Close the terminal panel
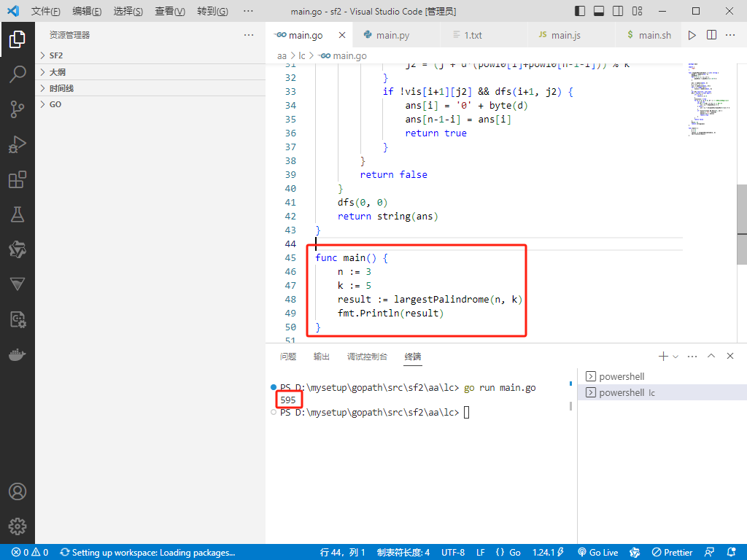The width and height of the screenshot is (747, 560). (730, 356)
